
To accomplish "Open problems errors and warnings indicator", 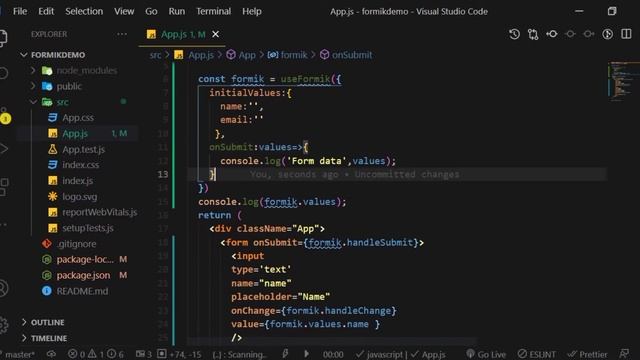I will coord(96,354).
